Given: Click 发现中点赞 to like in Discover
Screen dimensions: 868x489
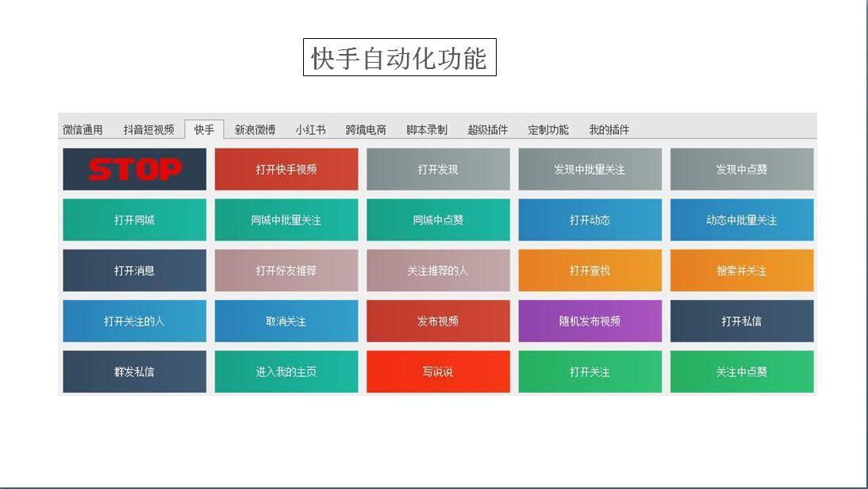Looking at the screenshot, I should [741, 169].
